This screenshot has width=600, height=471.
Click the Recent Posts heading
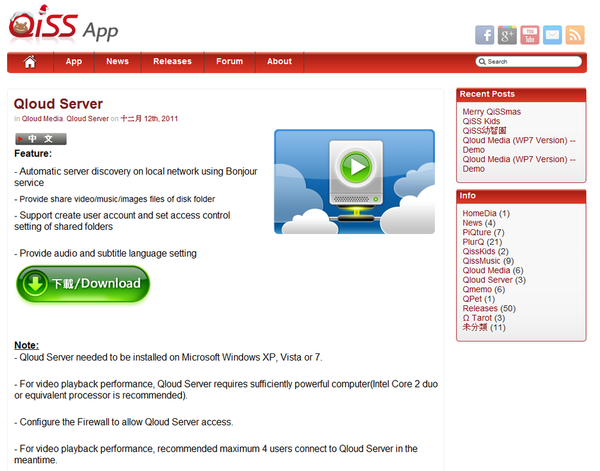[x=487, y=94]
